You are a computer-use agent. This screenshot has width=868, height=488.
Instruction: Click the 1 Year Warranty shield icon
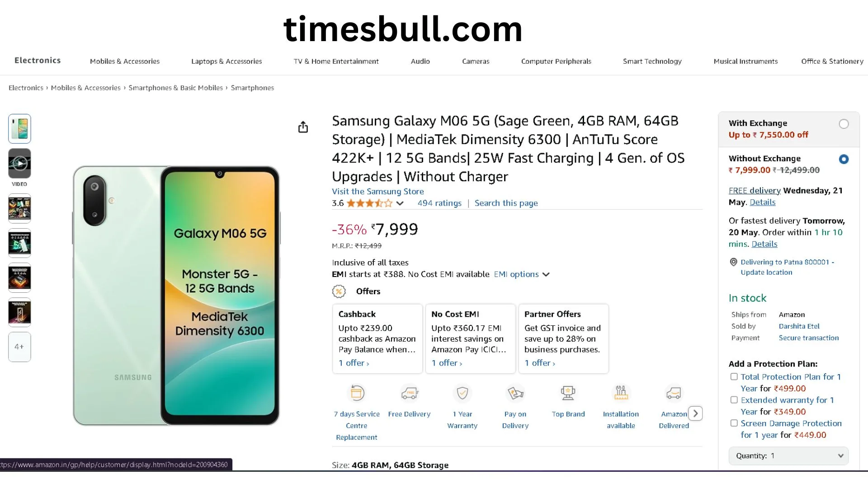tap(462, 393)
